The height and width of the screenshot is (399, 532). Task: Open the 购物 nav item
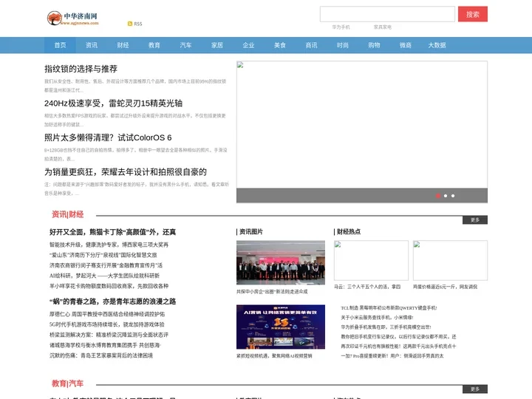point(374,45)
